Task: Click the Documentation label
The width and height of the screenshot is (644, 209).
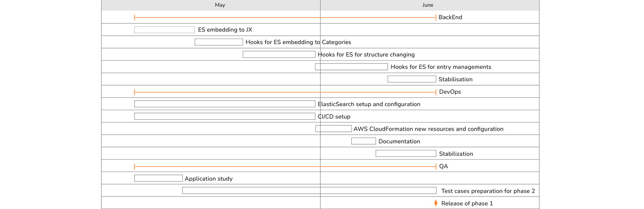Action: coord(399,141)
